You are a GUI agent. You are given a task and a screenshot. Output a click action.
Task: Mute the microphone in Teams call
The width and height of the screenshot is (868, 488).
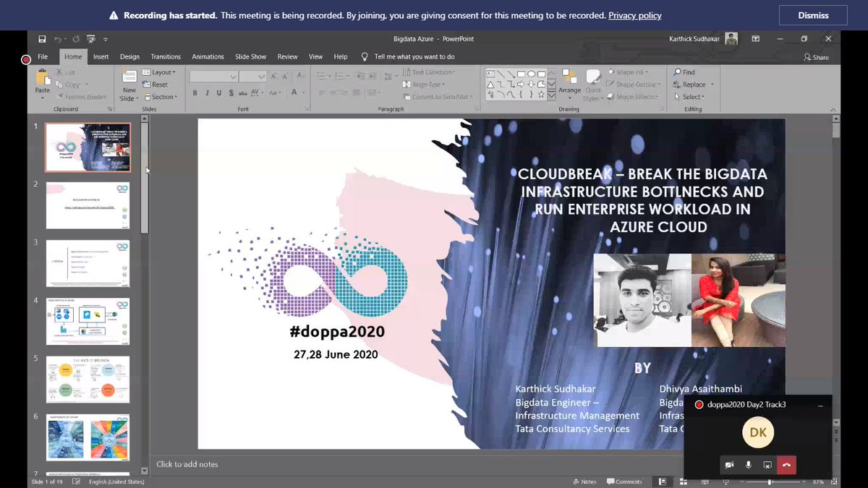pyautogui.click(x=749, y=465)
